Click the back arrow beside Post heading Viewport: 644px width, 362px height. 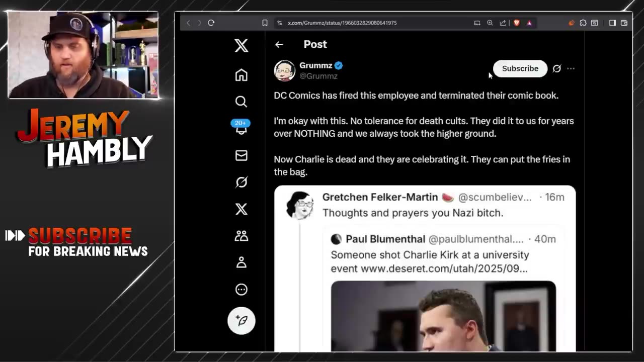(x=279, y=44)
